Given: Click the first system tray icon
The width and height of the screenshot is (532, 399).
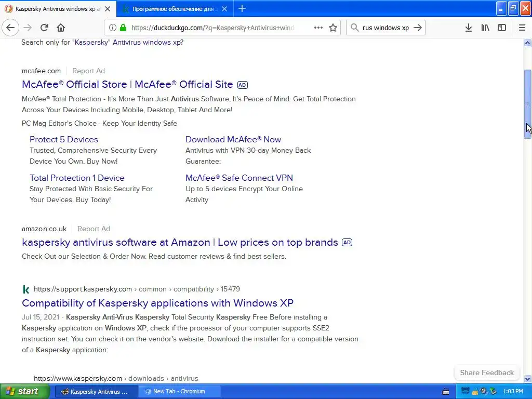Looking at the screenshot, I should coord(465,391).
